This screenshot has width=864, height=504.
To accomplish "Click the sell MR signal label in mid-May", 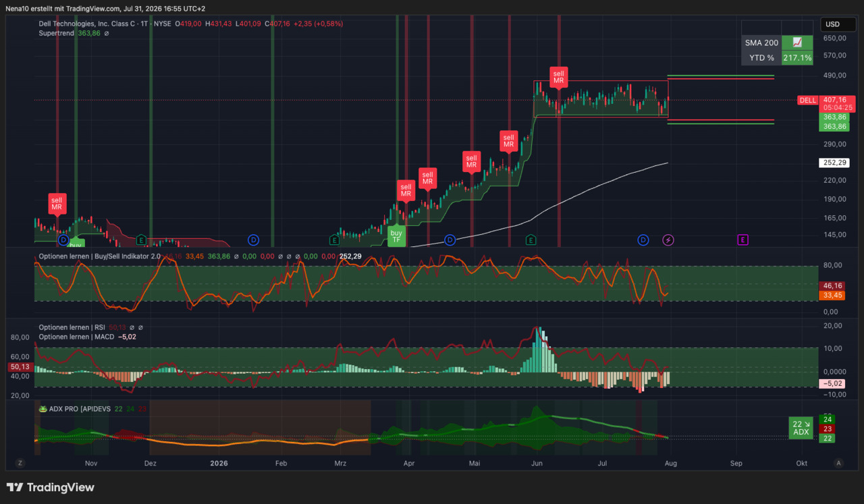I will click(x=508, y=141).
